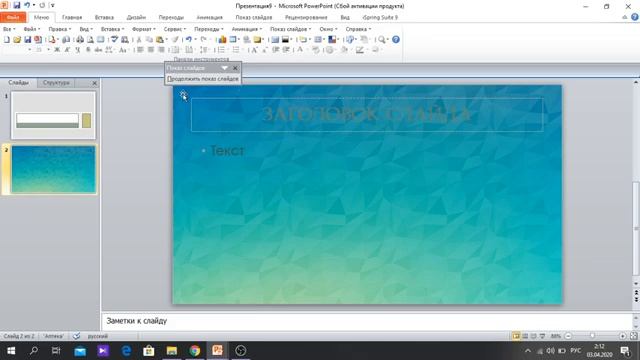640x360 pixels.
Task: Open Help via blue question icon in toolbar
Action: click(396, 40)
